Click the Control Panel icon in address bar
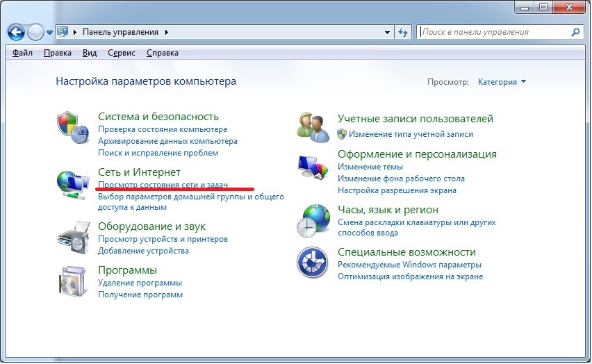Screen dimensions: 592x364 point(63,32)
